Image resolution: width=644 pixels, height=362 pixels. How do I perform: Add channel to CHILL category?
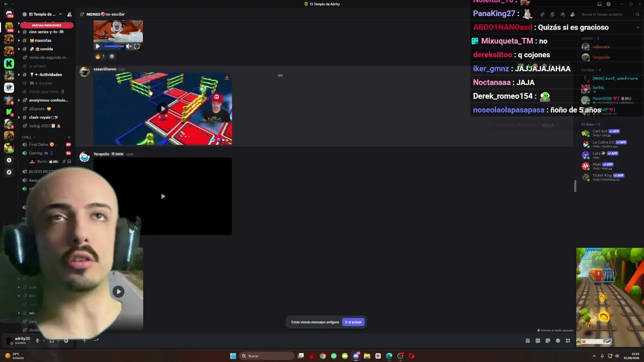(x=69, y=137)
